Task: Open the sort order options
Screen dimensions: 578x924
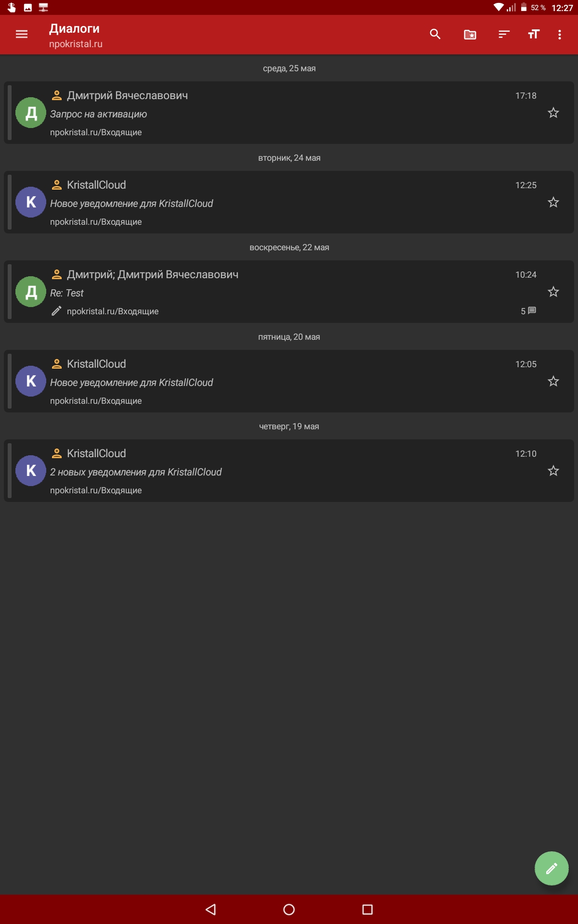Action: pos(504,34)
